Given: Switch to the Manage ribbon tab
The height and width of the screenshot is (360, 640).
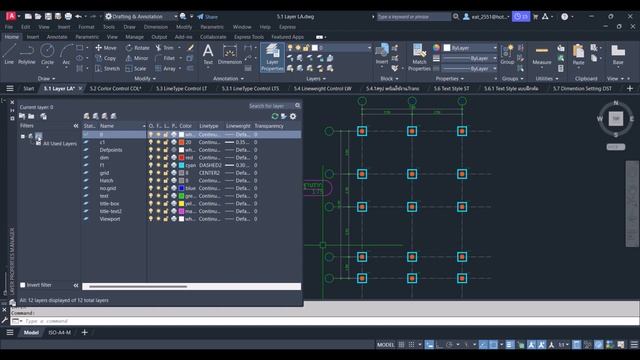Looking at the screenshot, I should (x=134, y=37).
